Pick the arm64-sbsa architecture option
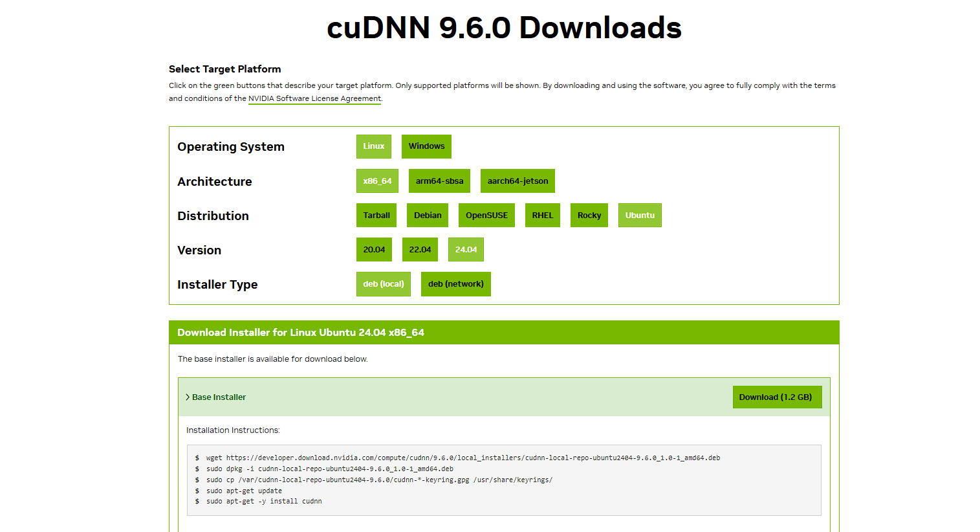This screenshot has height=532, width=980. 439,181
